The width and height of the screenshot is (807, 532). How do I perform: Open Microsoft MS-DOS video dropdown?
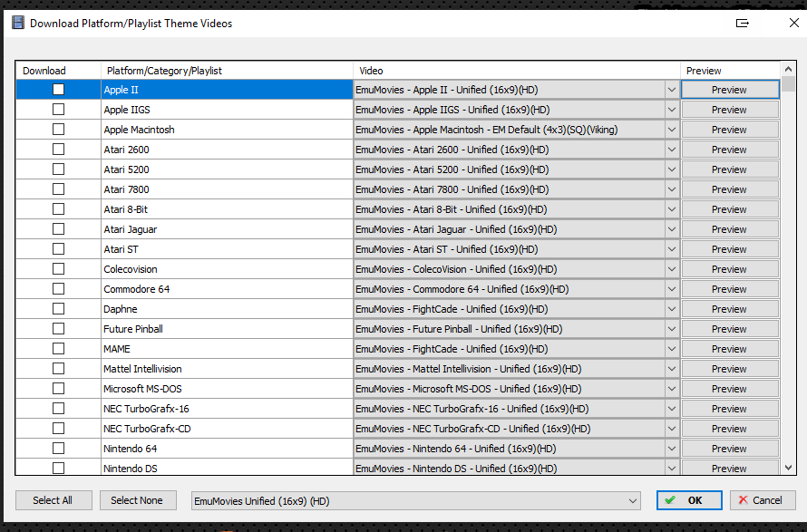672,389
